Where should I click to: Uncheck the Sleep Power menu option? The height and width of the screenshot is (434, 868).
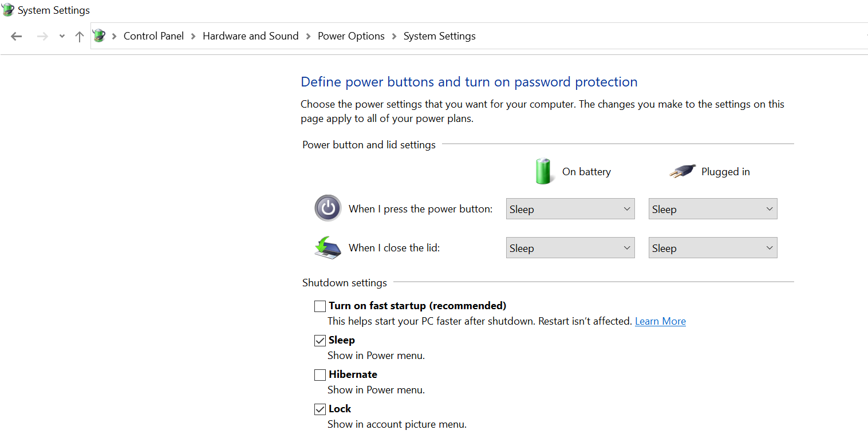pos(319,340)
